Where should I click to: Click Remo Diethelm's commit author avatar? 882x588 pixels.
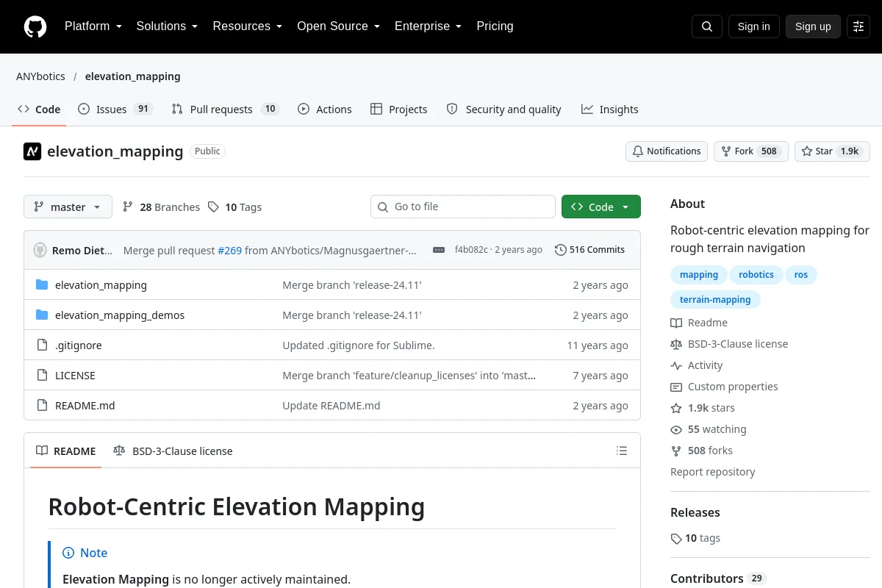pos(40,250)
